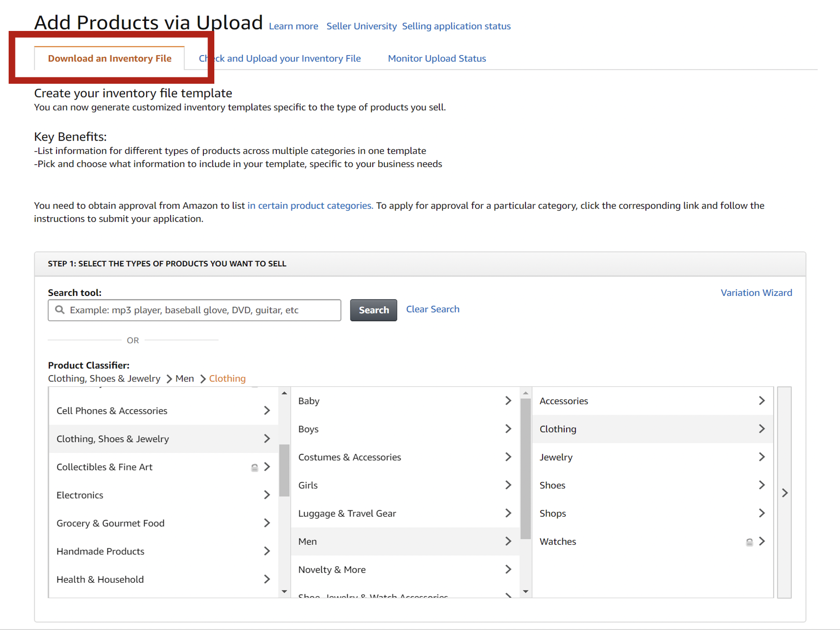Select Baby subcategory
Viewport: 840px width, 630px height.
point(405,401)
